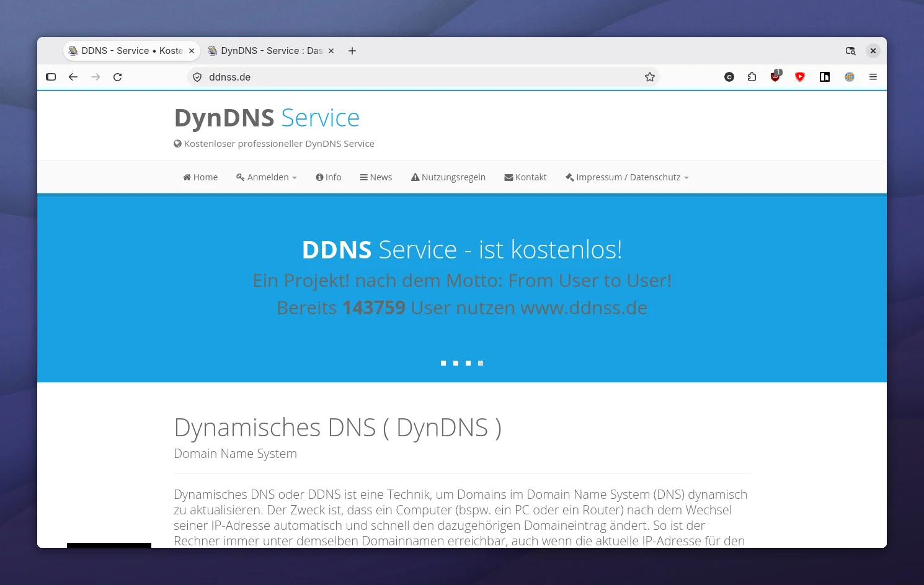Viewport: 924px width, 585px height.
Task: Open the tracking protection shield info
Action: click(x=197, y=77)
